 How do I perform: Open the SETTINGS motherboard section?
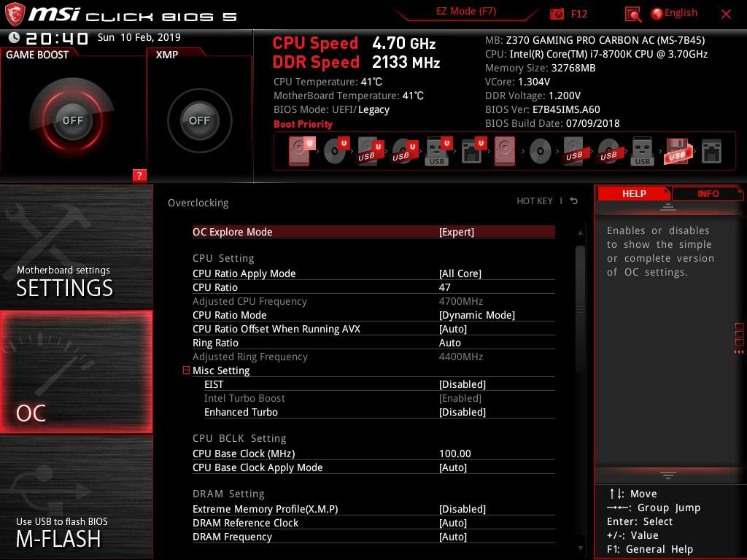tap(76, 246)
